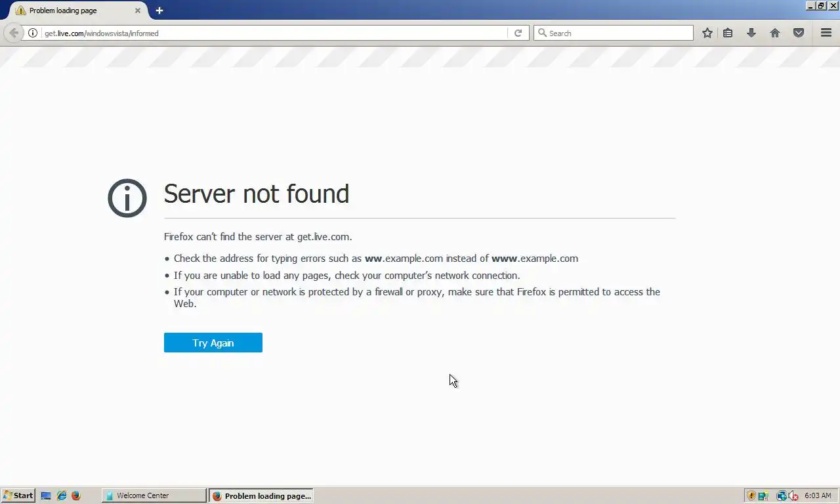Close the Problem loading page tab
Screen dimensions: 840x504
(x=138, y=10)
